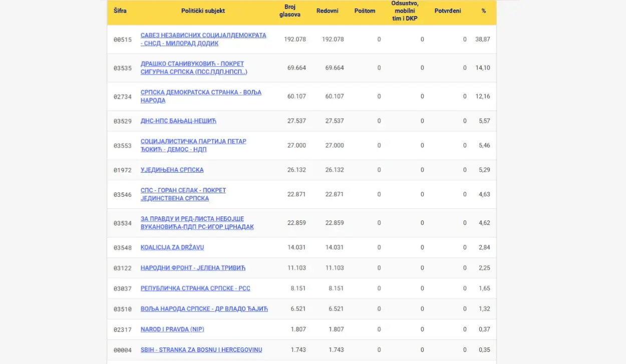Select code 03553
The width and height of the screenshot is (626, 364).
click(123, 146)
